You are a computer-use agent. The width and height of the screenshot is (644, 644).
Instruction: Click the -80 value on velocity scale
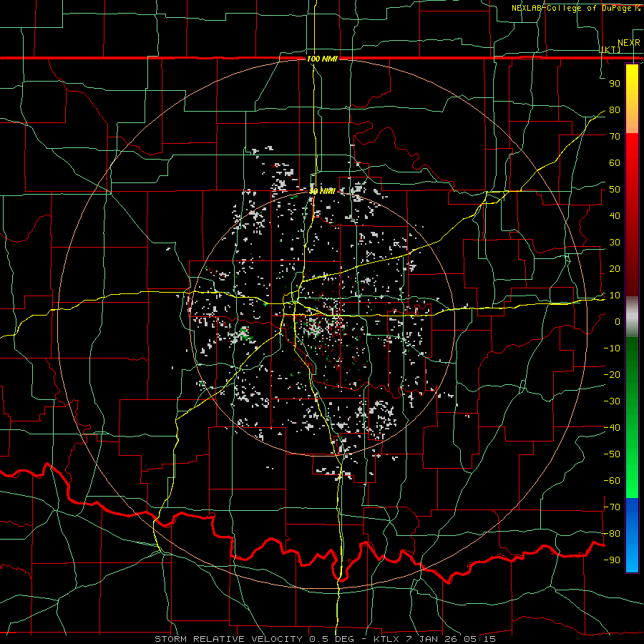pyautogui.click(x=612, y=534)
